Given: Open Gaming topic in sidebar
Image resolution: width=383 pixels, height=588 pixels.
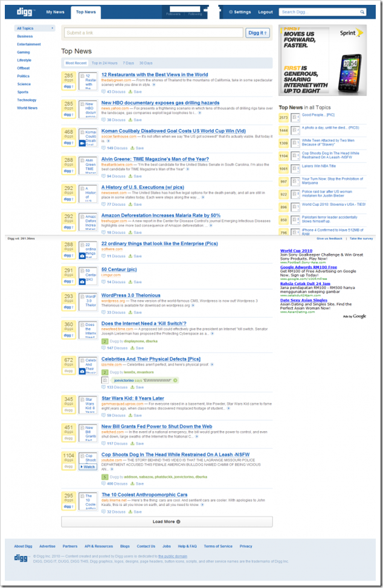Looking at the screenshot, I should tap(23, 52).
